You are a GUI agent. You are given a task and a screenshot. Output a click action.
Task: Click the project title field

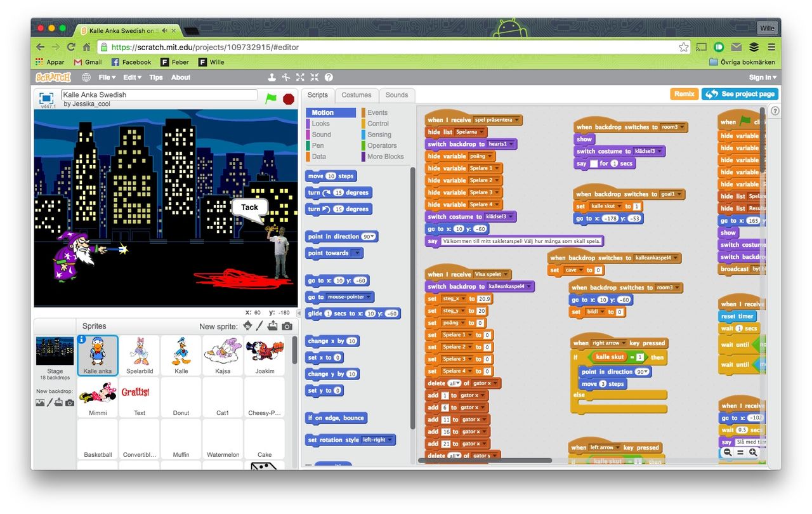coord(159,95)
